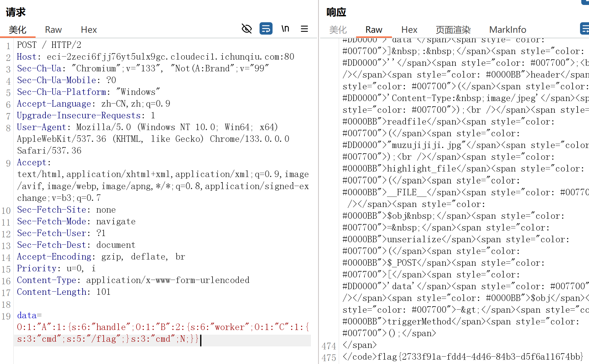589x364 pixels.
Task: Open the response Hex tab
Action: 409,30
